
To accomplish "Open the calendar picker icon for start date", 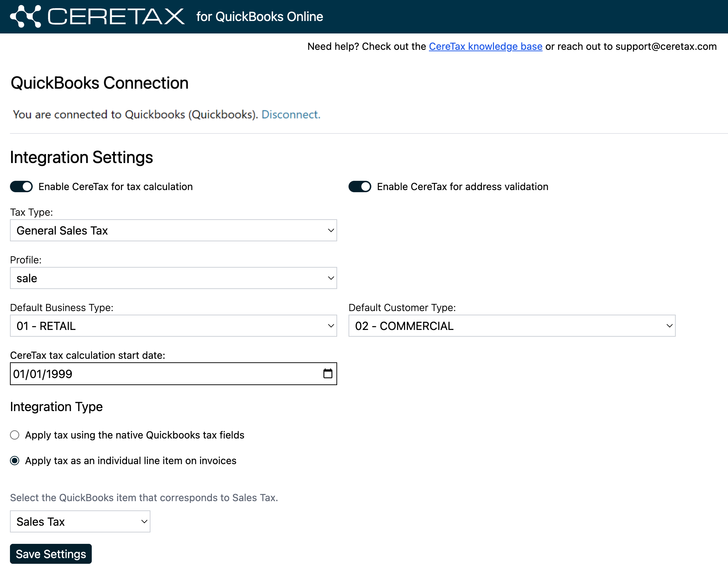I will point(328,373).
